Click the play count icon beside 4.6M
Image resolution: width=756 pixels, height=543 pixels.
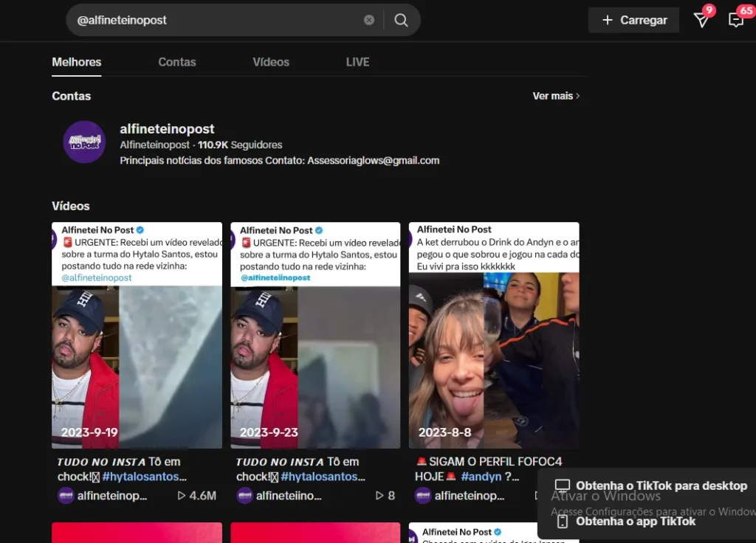(182, 495)
